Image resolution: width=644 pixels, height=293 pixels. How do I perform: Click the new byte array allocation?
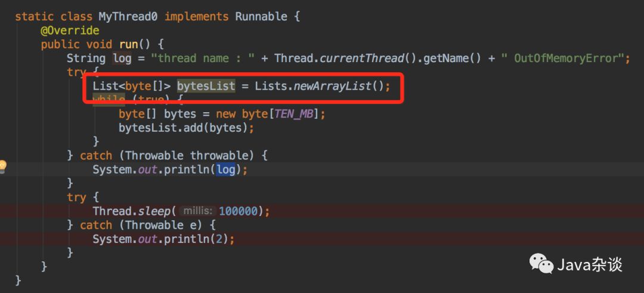[268, 114]
